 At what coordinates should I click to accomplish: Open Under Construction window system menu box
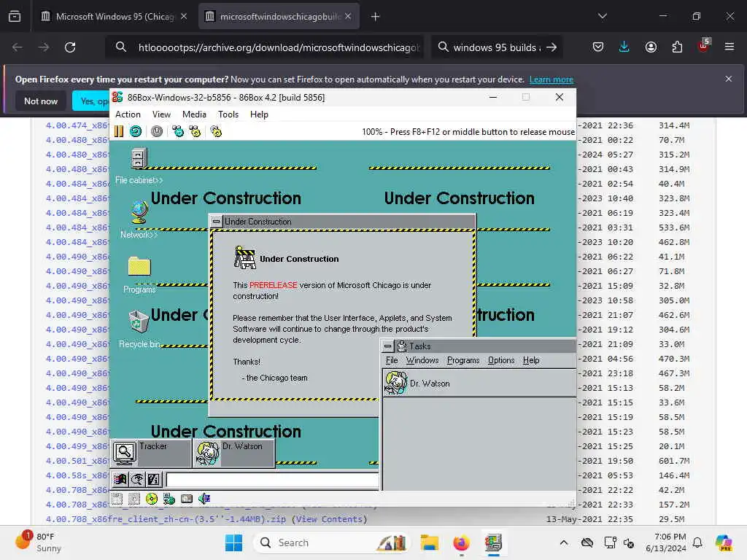216,222
